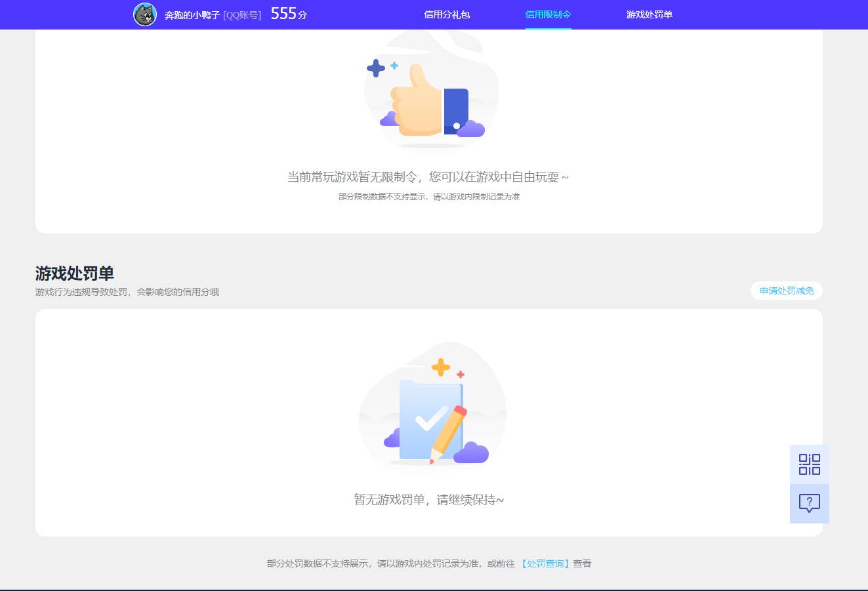868x591 pixels.
Task: Open the 游戏处罚单 tab
Action: (x=648, y=14)
